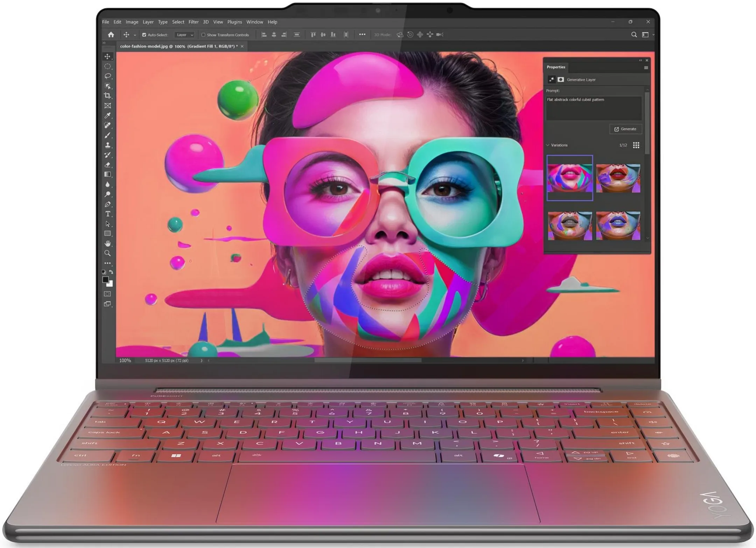This screenshot has height=548, width=756.
Task: Pick the Eyedropper tool
Action: pyautogui.click(x=107, y=115)
